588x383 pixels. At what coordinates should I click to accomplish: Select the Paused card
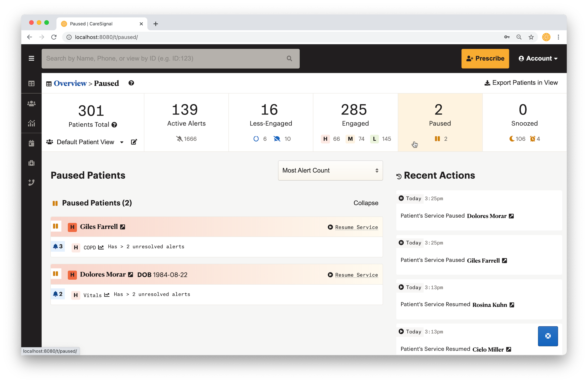[x=440, y=122]
